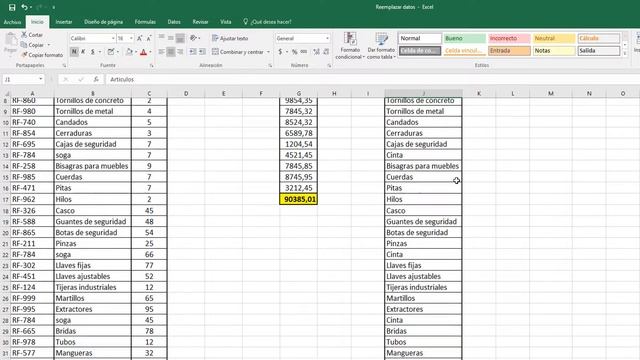Toggle underline (S) formatting
This screenshot has height=360, width=640.
[93, 52]
